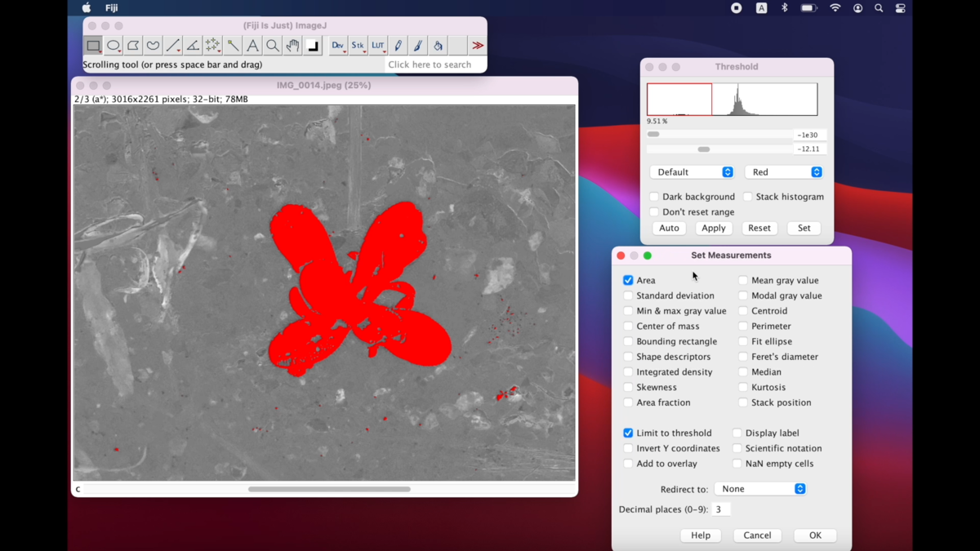Open the Red threshold color dropdown
The image size is (980, 551).
click(x=783, y=172)
